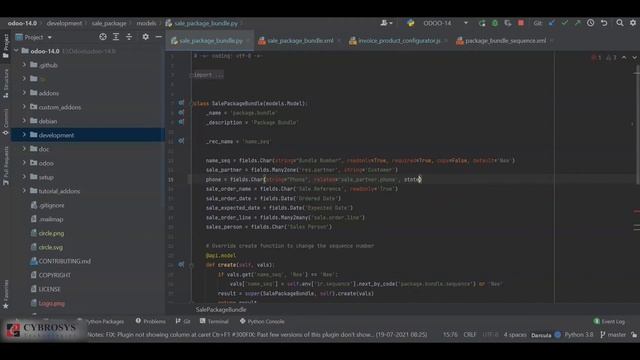Screen dimensions: 640x360
Task: Expand the addons folder
Action: tap(24, 93)
